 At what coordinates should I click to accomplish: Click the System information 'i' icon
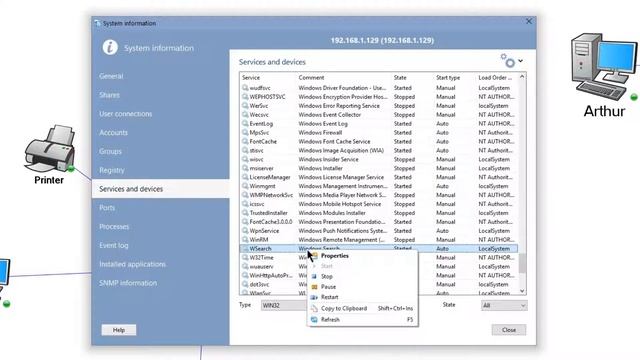(110, 47)
